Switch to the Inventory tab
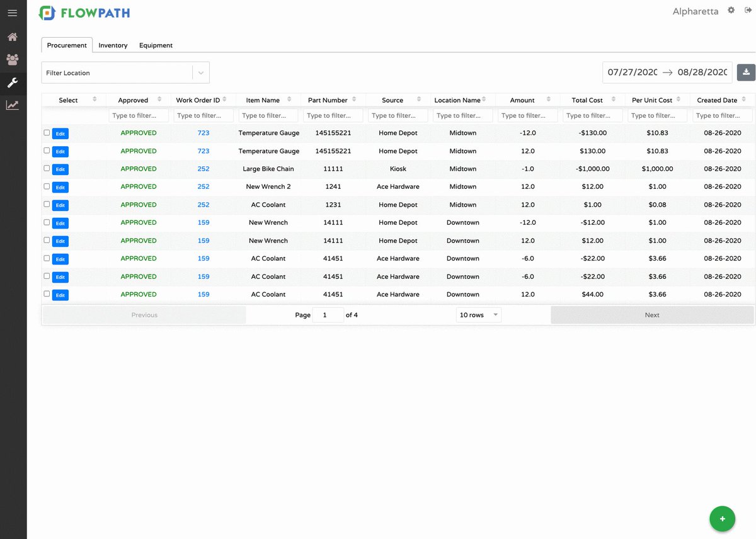This screenshot has height=539, width=756. point(113,45)
